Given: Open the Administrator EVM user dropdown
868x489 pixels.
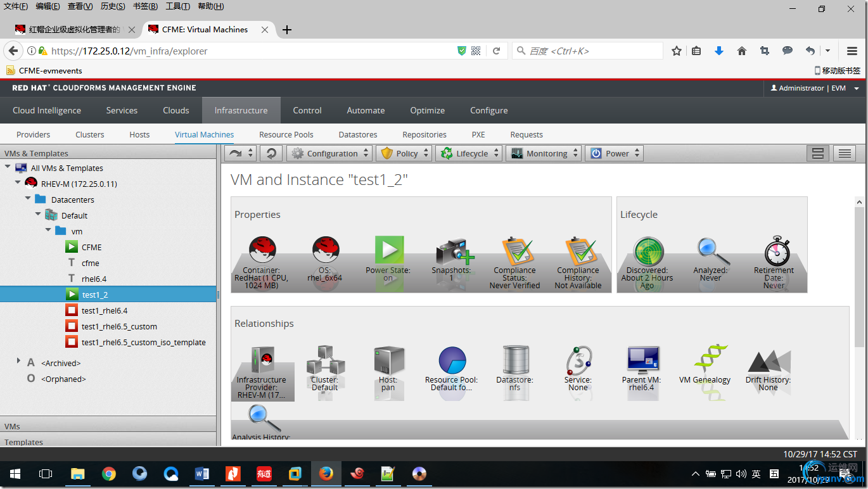Looking at the screenshot, I should tap(815, 88).
